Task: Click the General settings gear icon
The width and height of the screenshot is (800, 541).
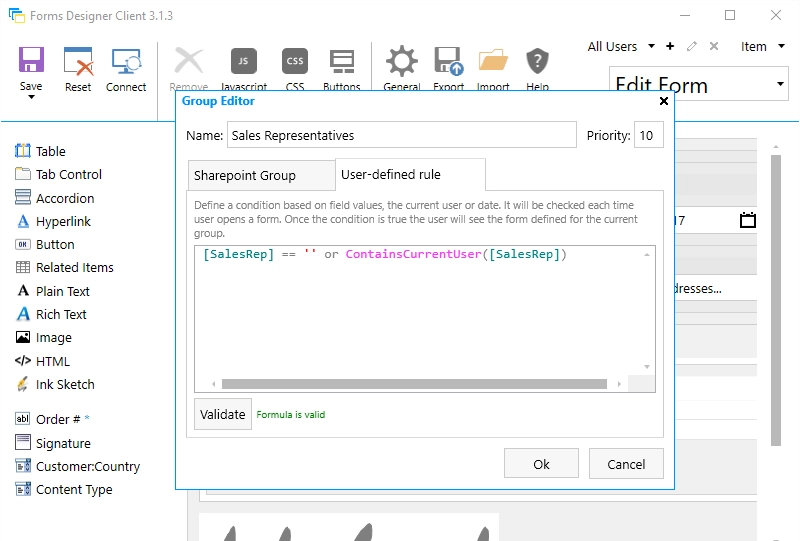Action: (401, 62)
